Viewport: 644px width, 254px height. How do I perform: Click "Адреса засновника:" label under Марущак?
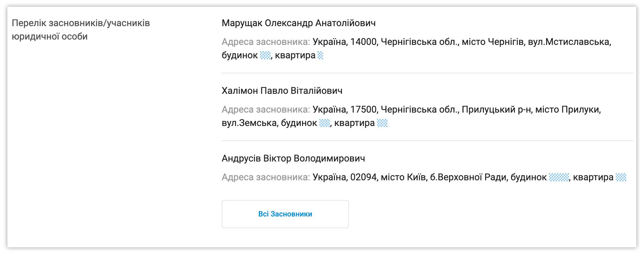tap(266, 42)
